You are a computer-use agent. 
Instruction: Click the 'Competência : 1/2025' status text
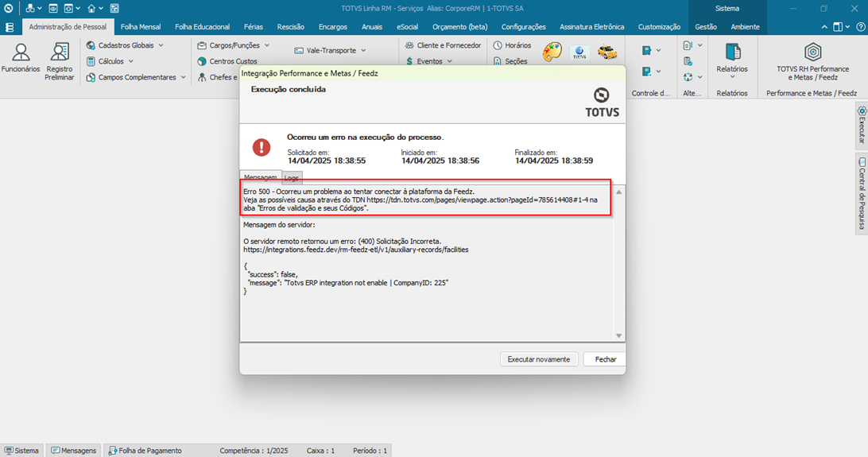[254, 451]
